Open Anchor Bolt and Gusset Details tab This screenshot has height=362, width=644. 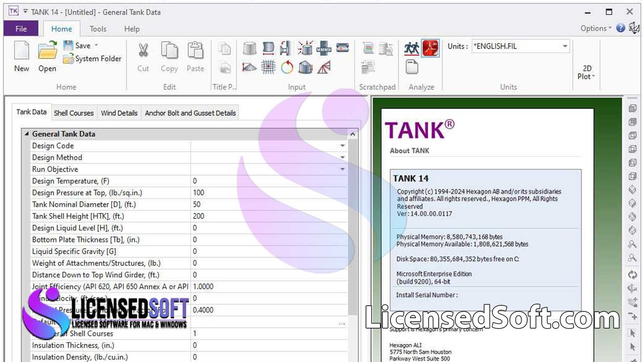pos(190,113)
